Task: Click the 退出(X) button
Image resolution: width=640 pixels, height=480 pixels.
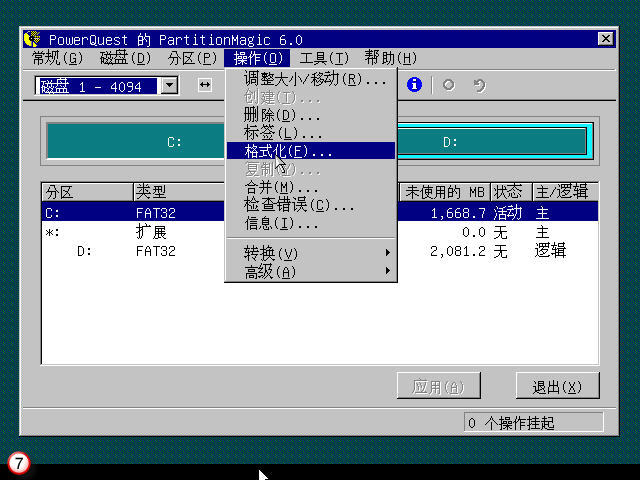Action: click(558, 386)
